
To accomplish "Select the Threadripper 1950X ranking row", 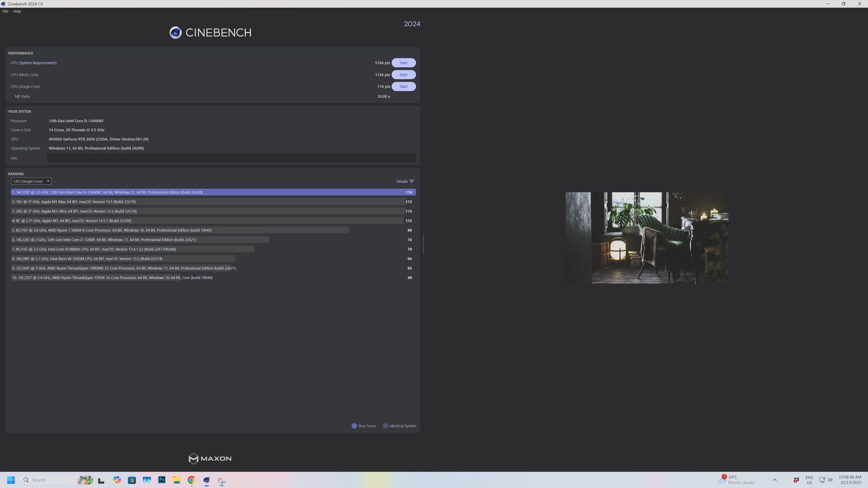I will (213, 277).
